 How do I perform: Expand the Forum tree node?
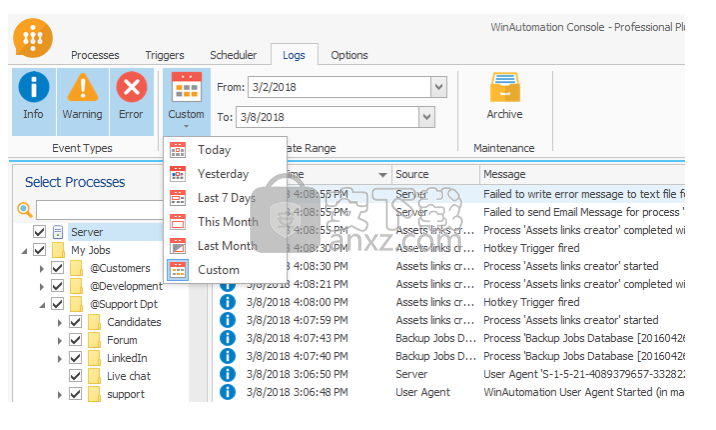[x=59, y=341]
